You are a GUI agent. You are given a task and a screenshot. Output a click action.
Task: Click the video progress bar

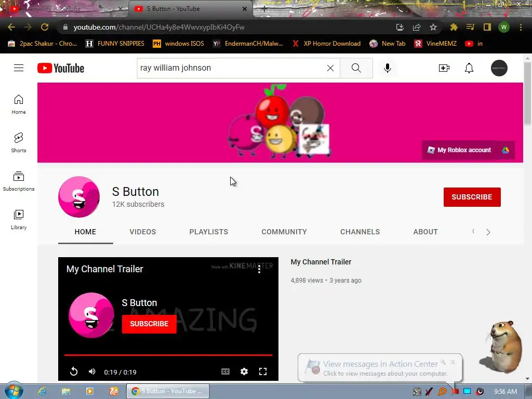coord(168,355)
